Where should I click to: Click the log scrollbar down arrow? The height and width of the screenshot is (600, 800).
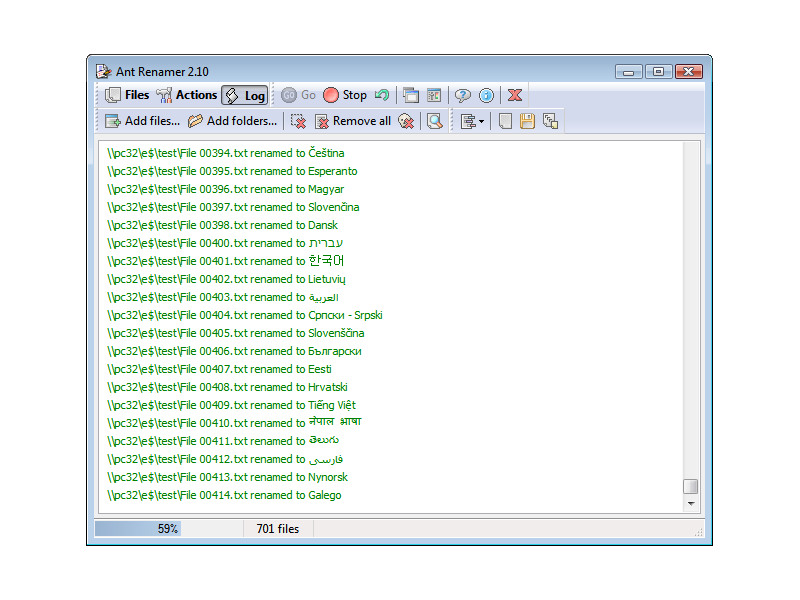tap(690, 505)
